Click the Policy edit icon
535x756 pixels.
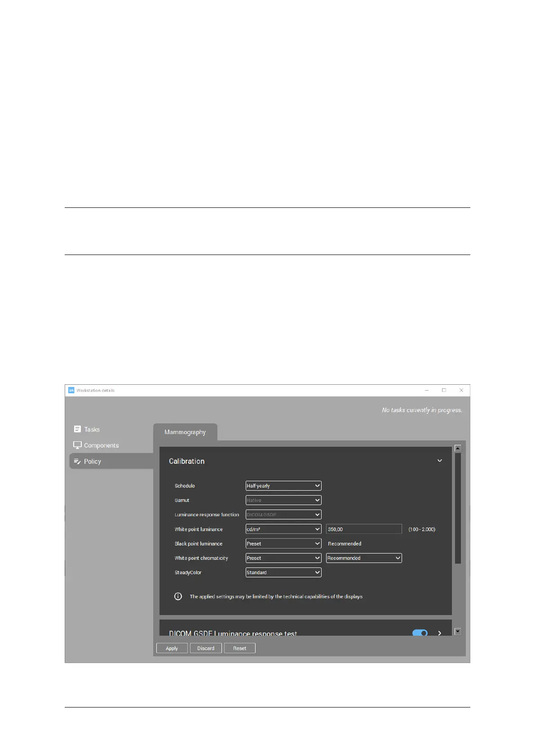[x=77, y=462]
